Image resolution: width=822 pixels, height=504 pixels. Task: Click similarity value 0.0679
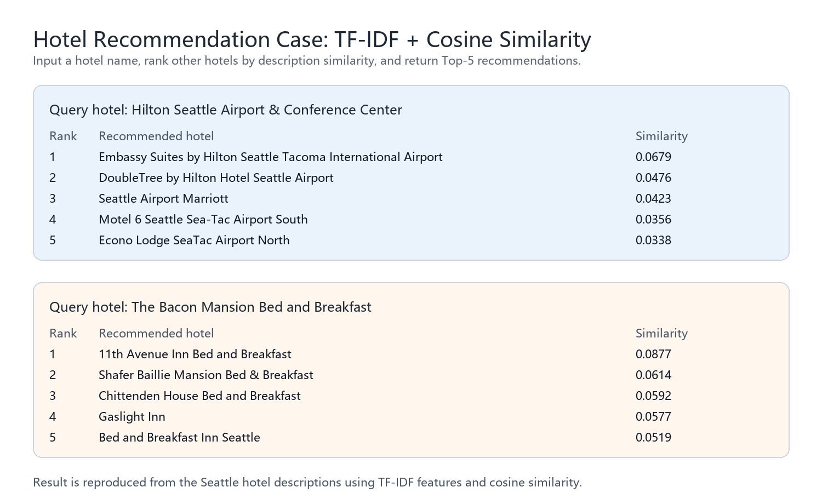[653, 157]
